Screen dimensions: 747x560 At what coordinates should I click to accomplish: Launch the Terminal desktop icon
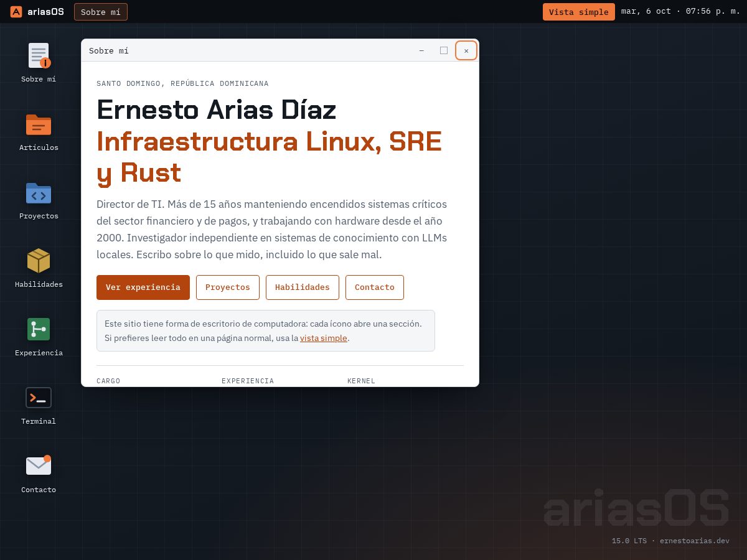click(39, 404)
